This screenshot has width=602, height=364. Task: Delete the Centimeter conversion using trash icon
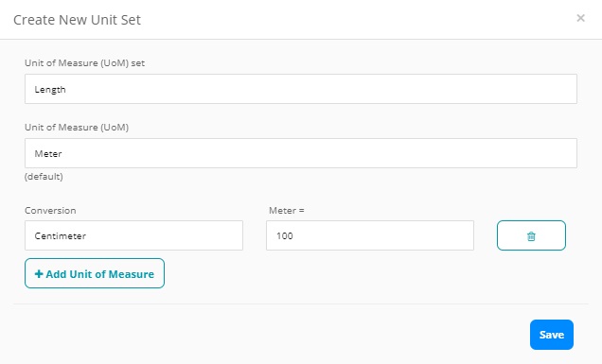[x=531, y=236]
